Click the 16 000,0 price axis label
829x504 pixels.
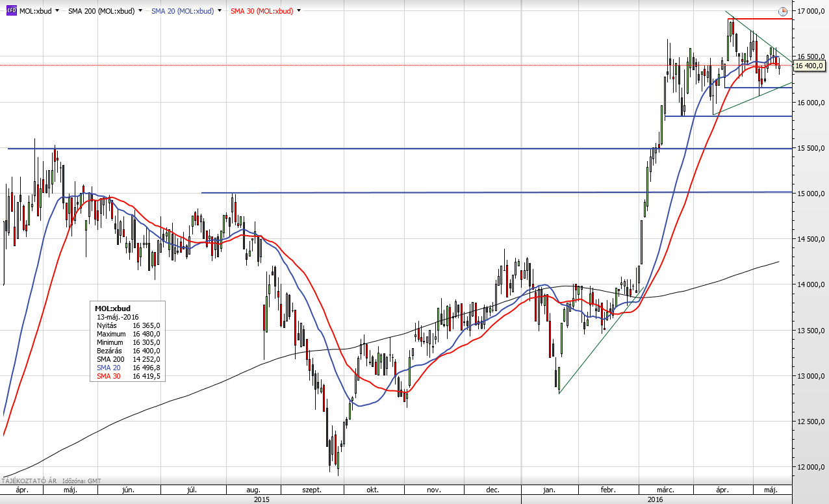[x=811, y=103]
